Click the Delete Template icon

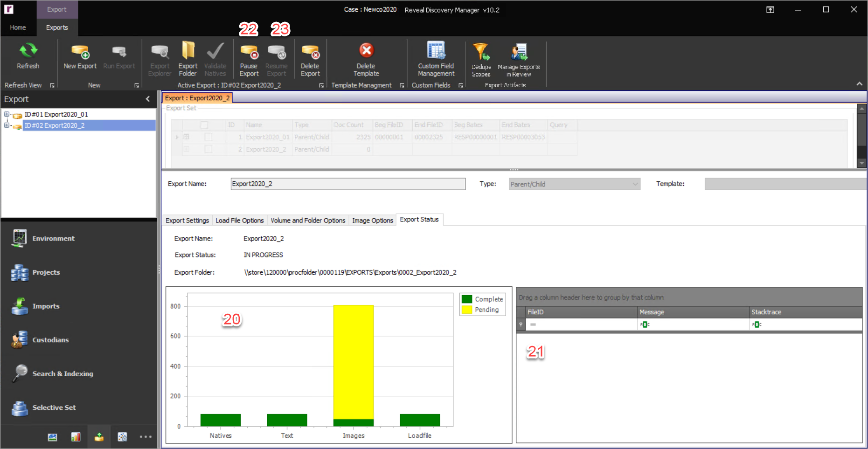coord(366,50)
